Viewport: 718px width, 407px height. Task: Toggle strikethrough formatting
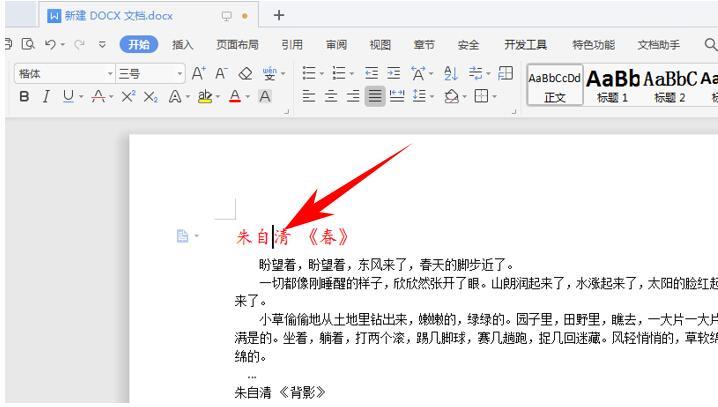click(98, 96)
